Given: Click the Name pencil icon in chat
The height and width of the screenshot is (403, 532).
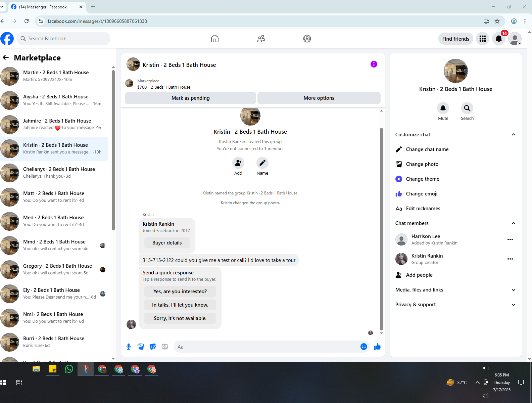Looking at the screenshot, I should pos(262,163).
